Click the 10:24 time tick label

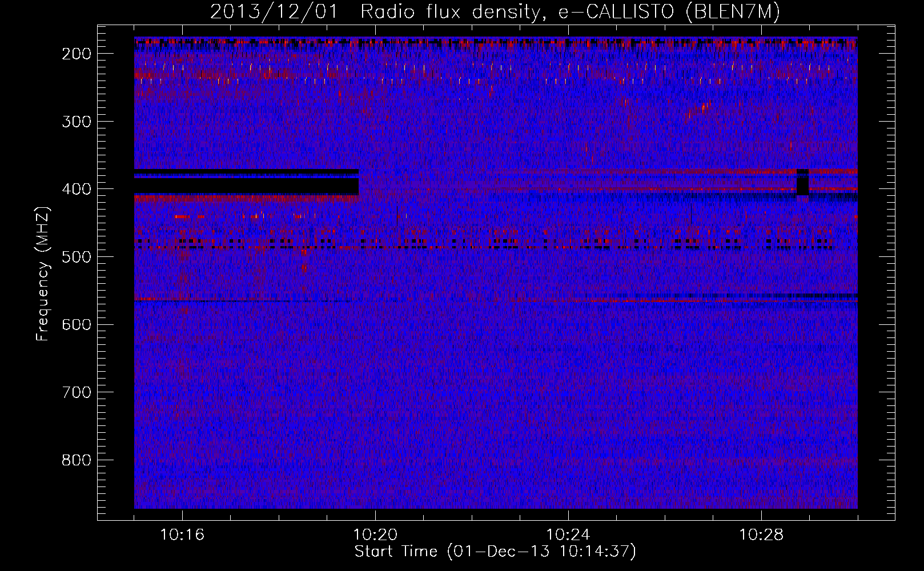568,535
